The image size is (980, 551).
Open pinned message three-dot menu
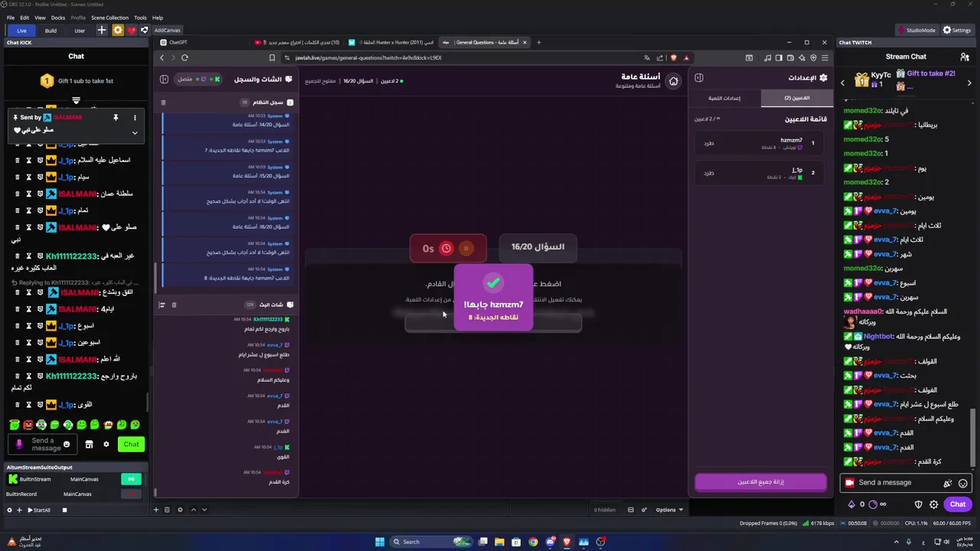click(135, 118)
